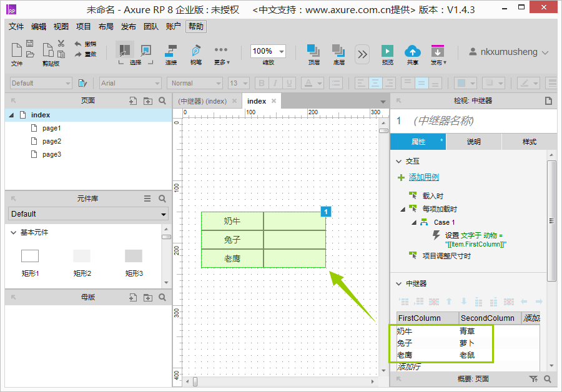This screenshot has height=392, width=562.
Task: Select the intersect selection mode tool
Action: (124, 50)
